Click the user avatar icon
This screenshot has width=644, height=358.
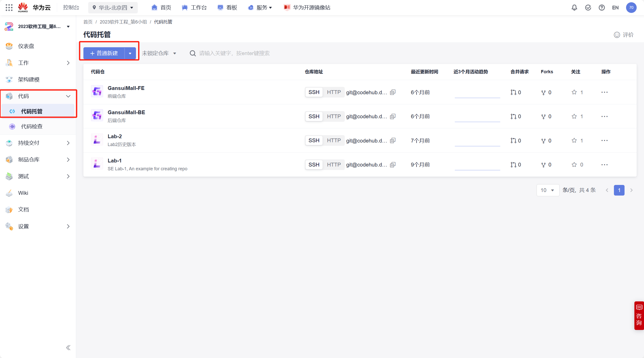tap(631, 8)
